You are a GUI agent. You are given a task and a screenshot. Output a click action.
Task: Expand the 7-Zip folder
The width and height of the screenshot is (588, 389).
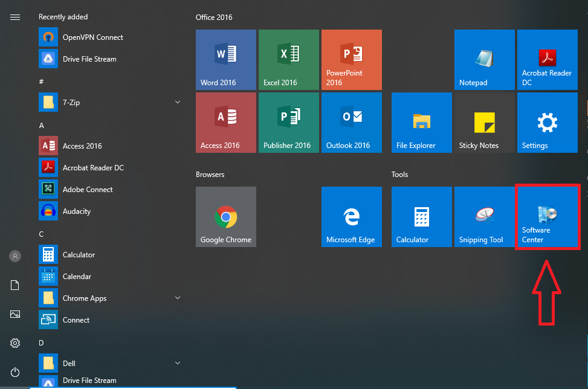(178, 103)
